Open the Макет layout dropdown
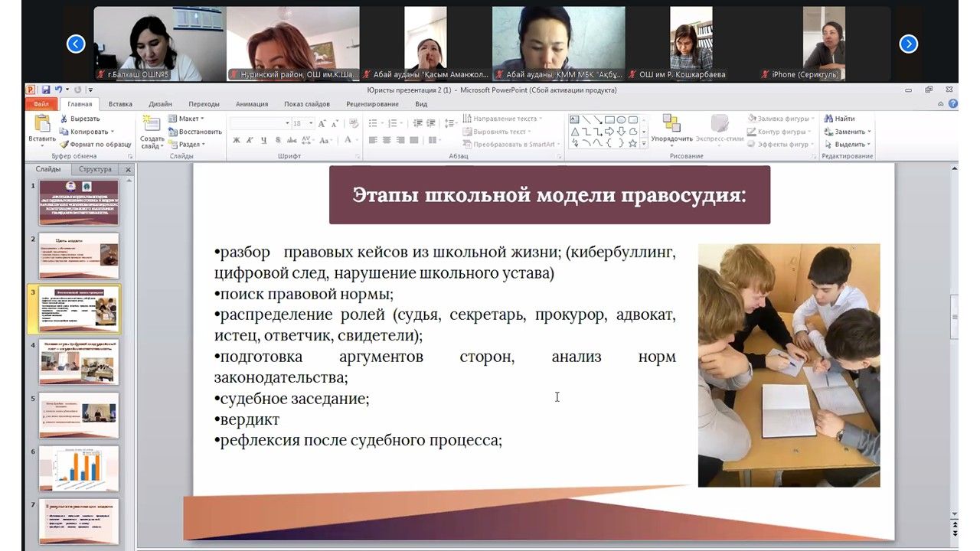Viewport: 980px width, 551px height. [x=186, y=119]
